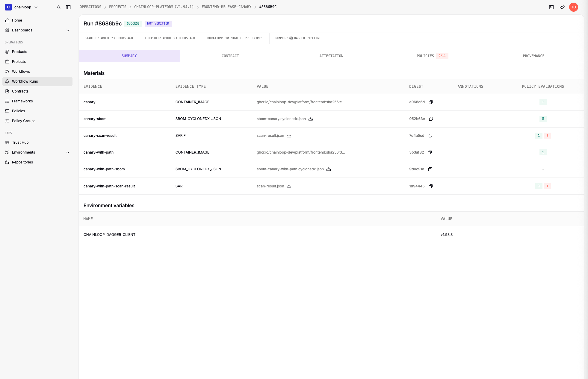Viewport: 588px width, 379px height.
Task: Download sbom-canary-with-path.cyclonedx.json file
Action: (329, 169)
